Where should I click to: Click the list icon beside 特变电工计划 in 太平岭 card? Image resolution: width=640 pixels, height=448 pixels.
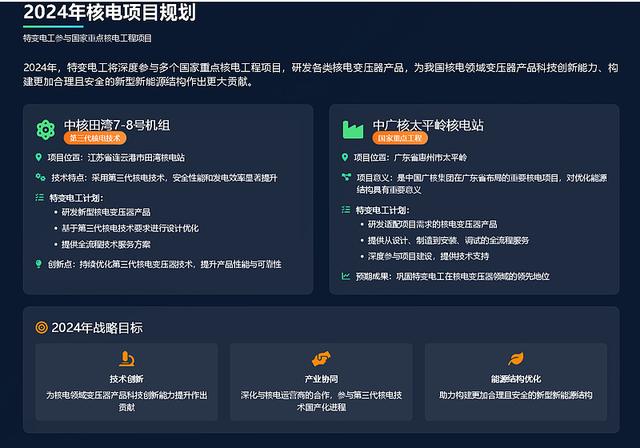tap(346, 210)
